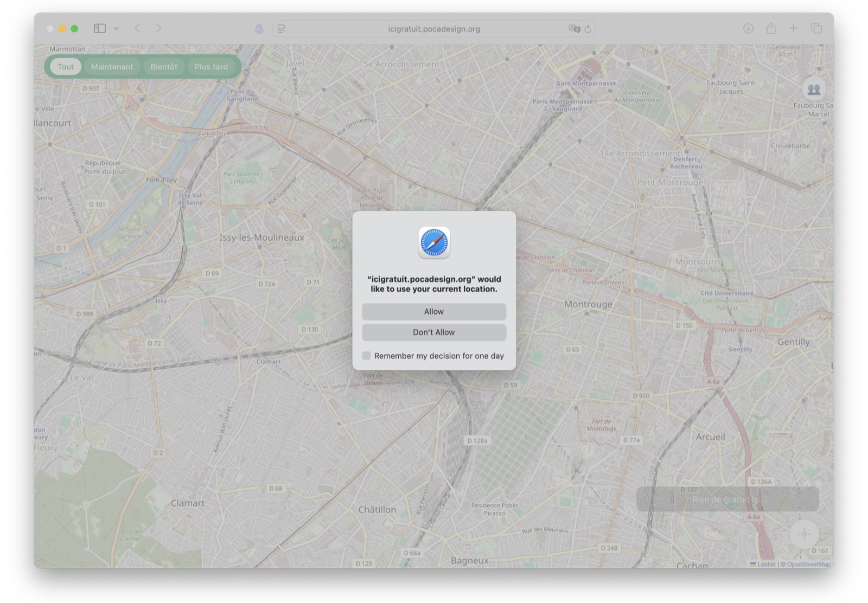Click the address bar URL
This screenshot has width=868, height=603.
point(434,29)
